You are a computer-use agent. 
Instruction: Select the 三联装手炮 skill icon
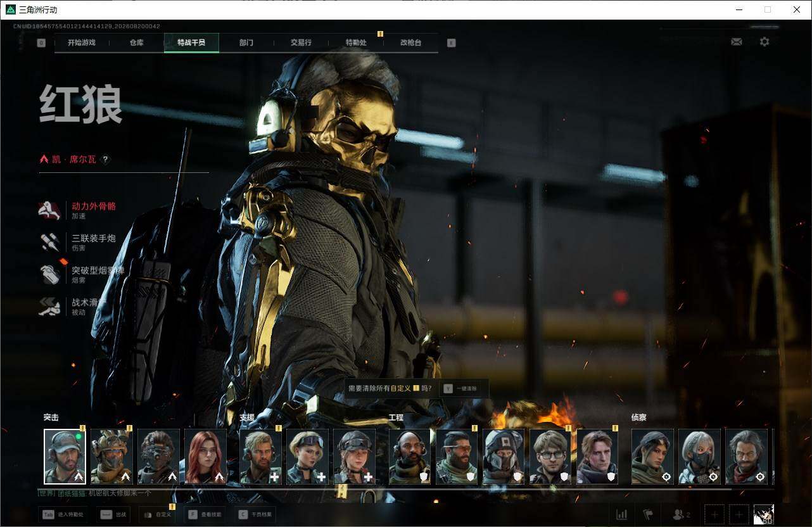pyautogui.click(x=49, y=242)
